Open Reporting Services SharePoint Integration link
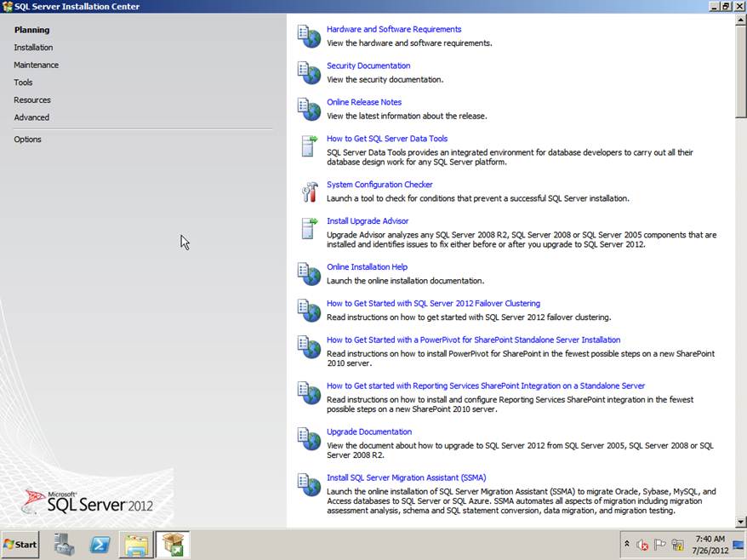This screenshot has width=747, height=560. click(486, 386)
